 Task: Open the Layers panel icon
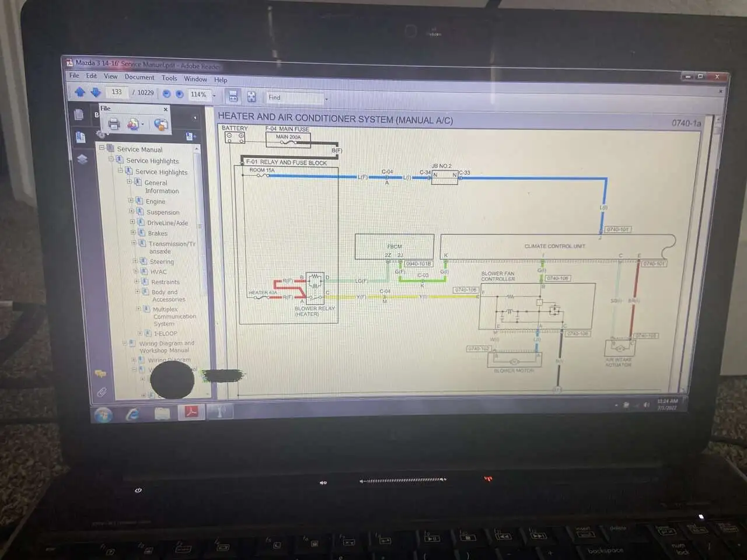point(82,159)
